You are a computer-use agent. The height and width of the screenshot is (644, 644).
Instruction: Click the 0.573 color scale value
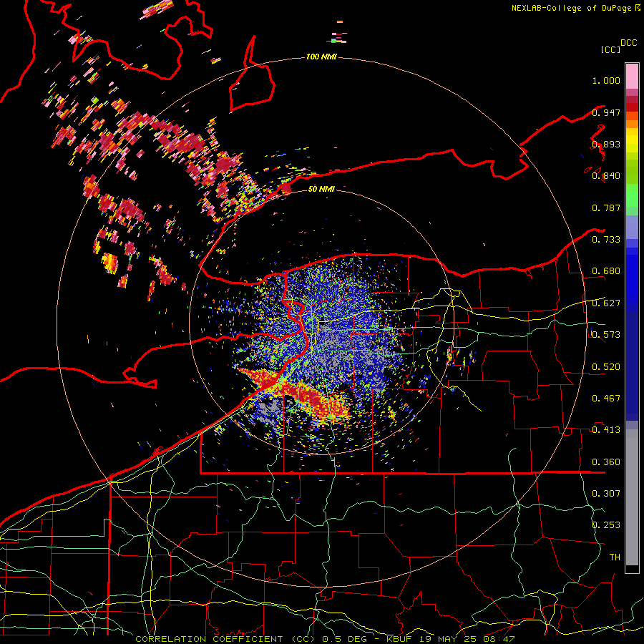pyautogui.click(x=606, y=335)
